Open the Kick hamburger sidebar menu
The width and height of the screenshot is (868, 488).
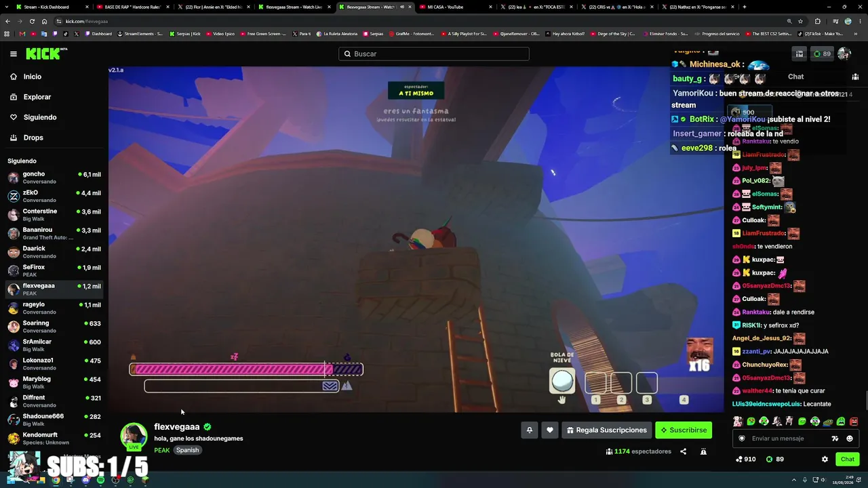coord(14,54)
